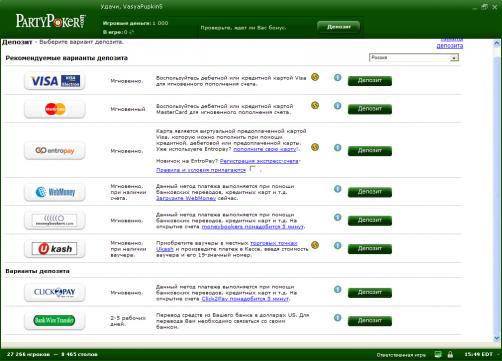The height and width of the screenshot is (361, 502).
Task: Open the info icon for the entropay method
Action: 337,147
